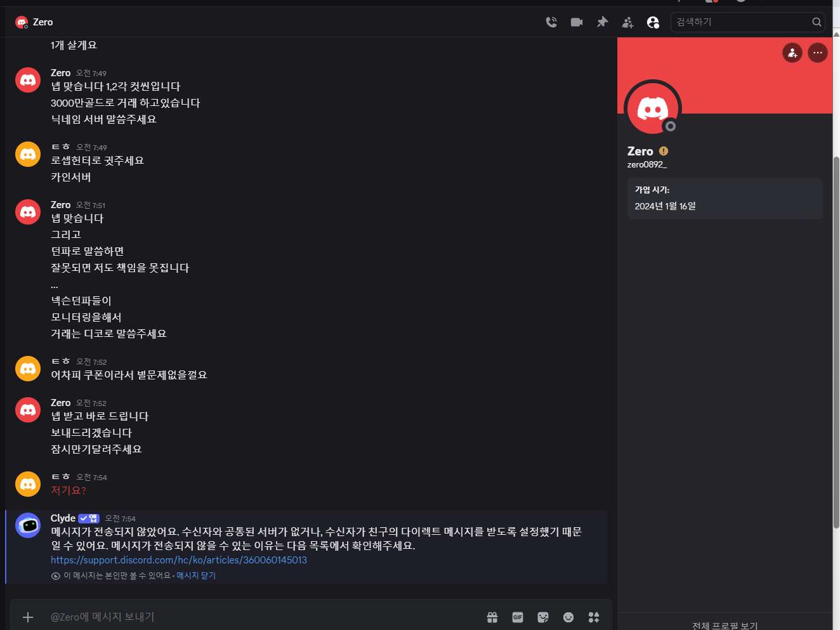Viewport: 840px width, 630px height.
Task: View full profile via 전체 프로필 보기
Action: coord(725,625)
